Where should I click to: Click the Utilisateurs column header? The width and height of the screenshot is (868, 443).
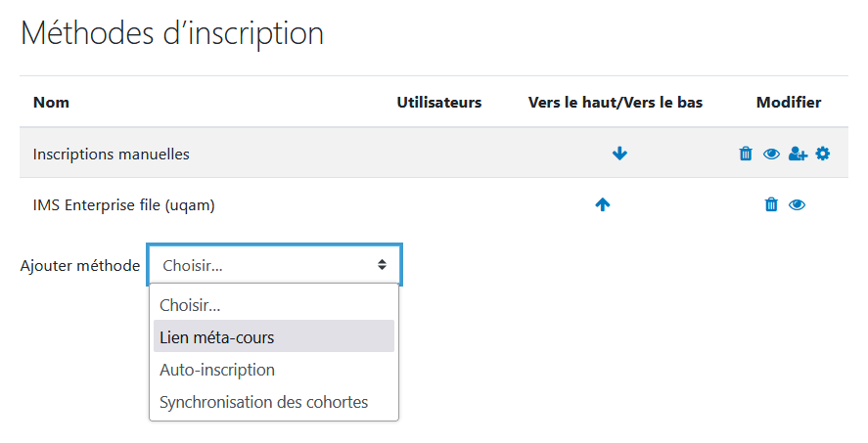coord(439,103)
